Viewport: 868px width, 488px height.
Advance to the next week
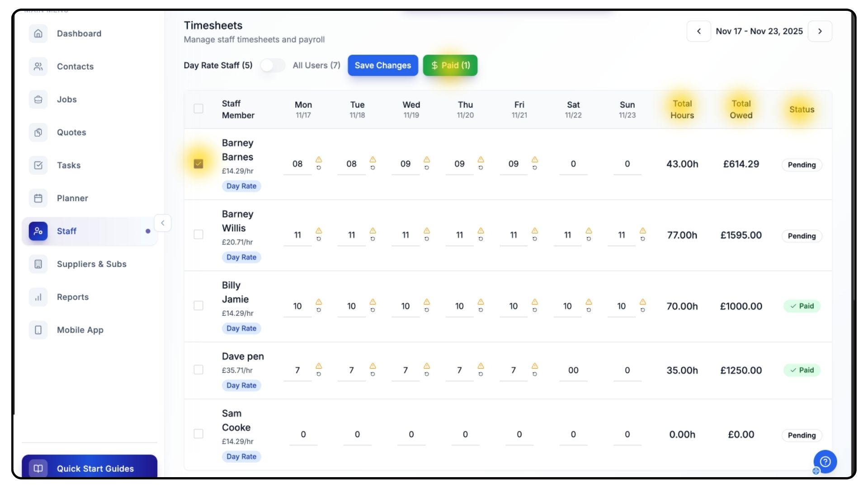[820, 31]
